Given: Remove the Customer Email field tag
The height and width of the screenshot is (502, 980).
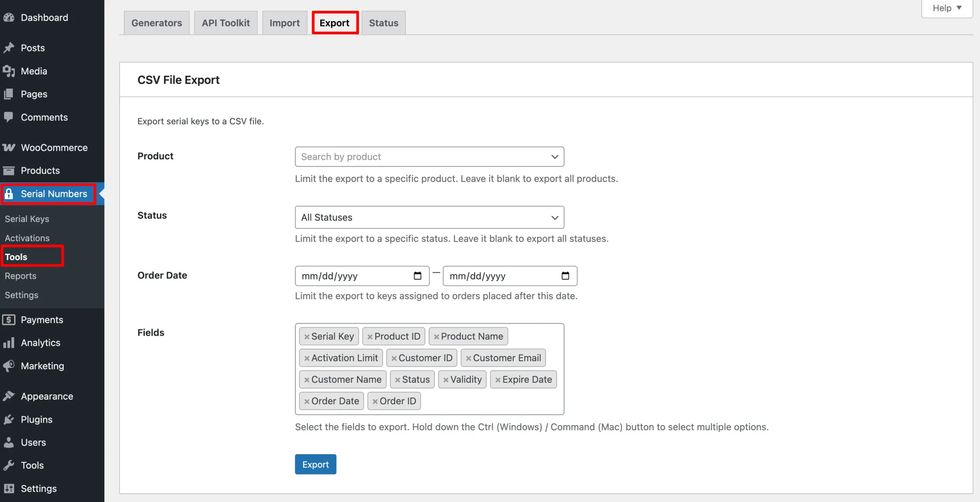Looking at the screenshot, I should 468,358.
